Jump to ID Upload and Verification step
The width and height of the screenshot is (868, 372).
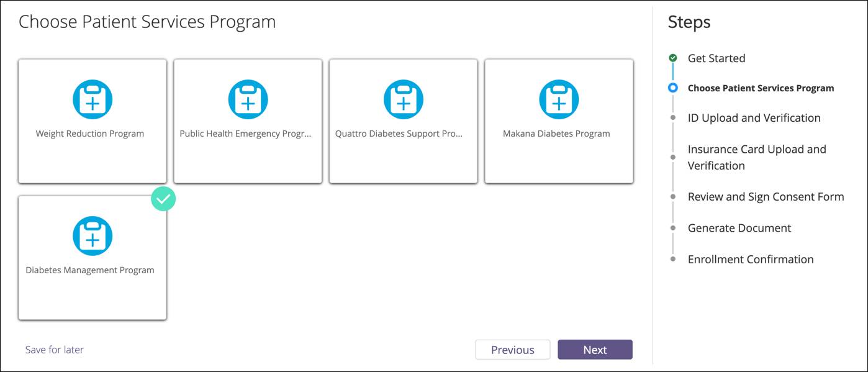click(x=754, y=118)
